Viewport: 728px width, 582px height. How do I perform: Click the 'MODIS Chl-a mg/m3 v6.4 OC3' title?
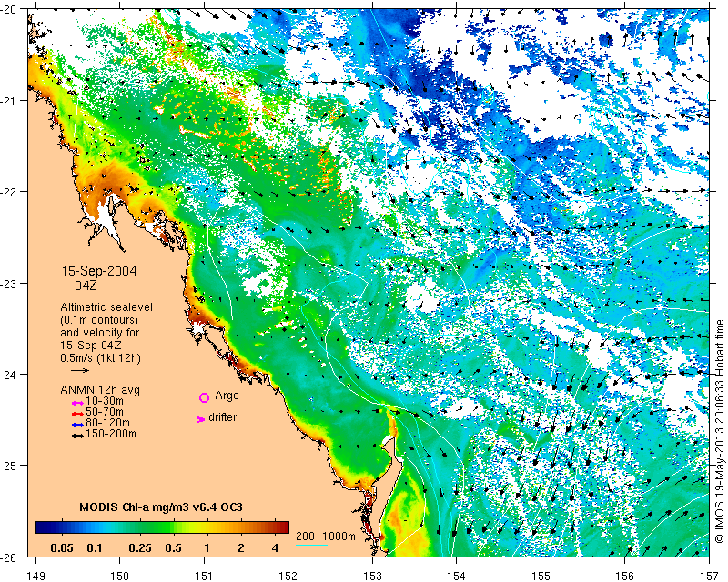[161, 507]
